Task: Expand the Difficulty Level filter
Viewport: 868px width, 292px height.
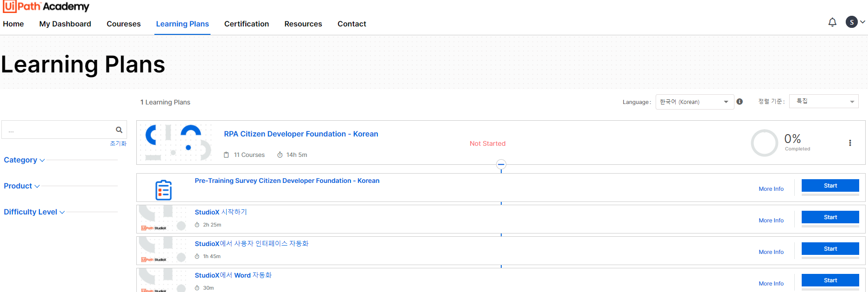Action: coord(34,212)
